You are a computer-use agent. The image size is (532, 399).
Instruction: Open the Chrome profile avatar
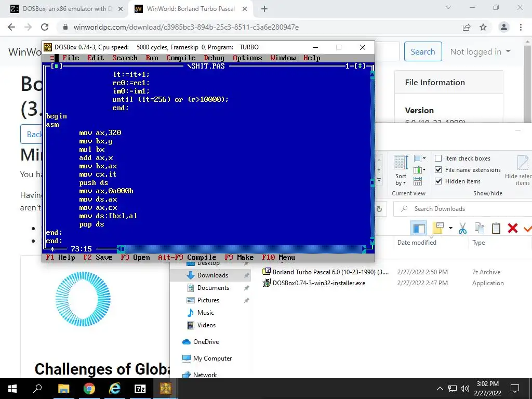pos(504,27)
